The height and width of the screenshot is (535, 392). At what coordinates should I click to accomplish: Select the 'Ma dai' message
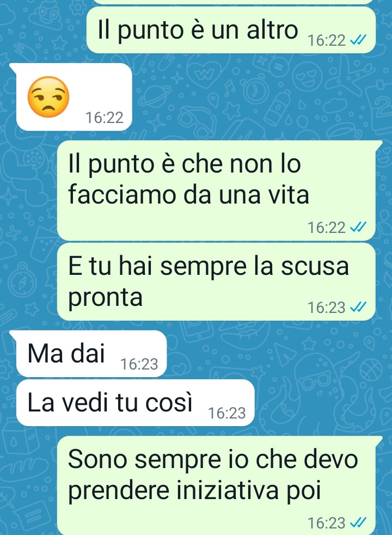[91, 354]
